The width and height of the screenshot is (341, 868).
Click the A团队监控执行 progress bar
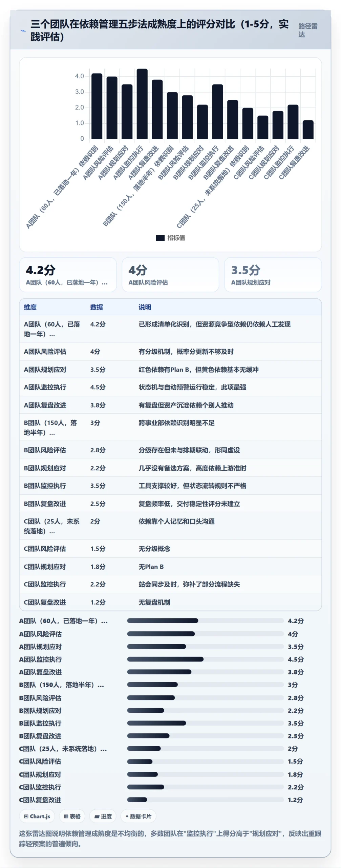tap(206, 659)
